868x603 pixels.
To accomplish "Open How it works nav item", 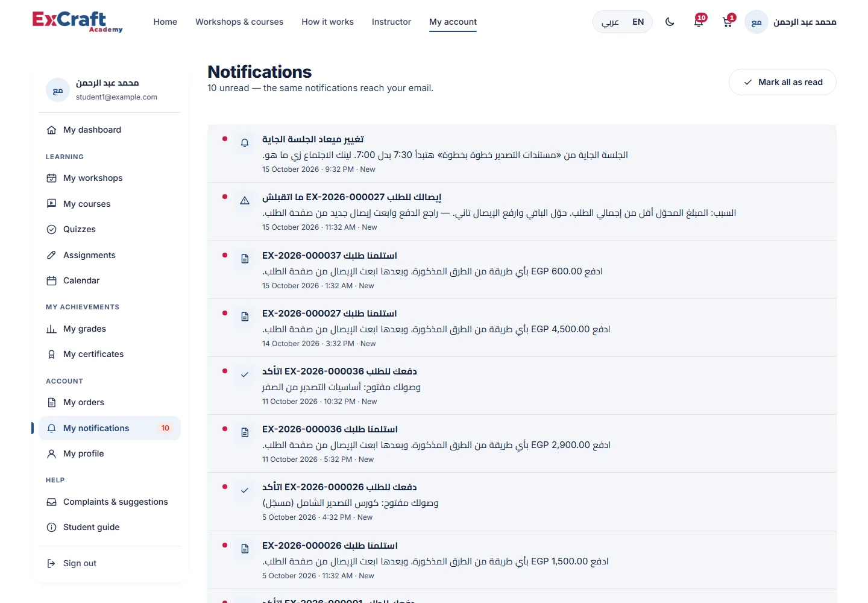I will point(327,22).
